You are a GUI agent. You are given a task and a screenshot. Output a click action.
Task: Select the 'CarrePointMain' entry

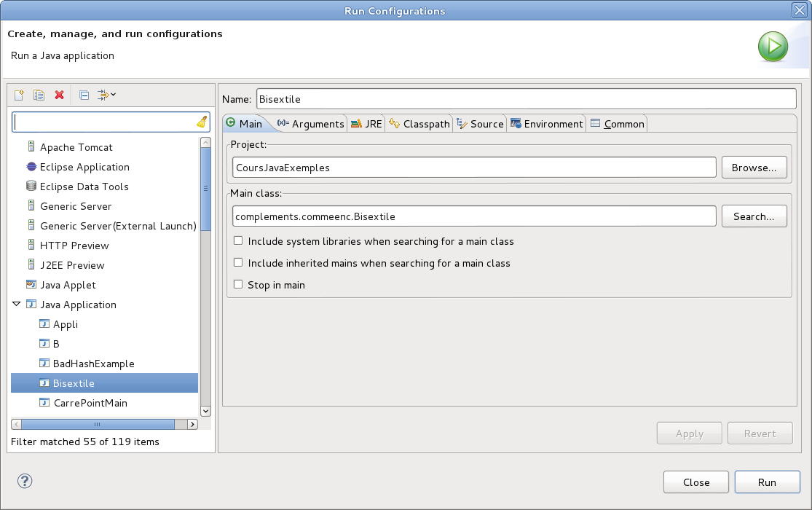pyautogui.click(x=90, y=403)
